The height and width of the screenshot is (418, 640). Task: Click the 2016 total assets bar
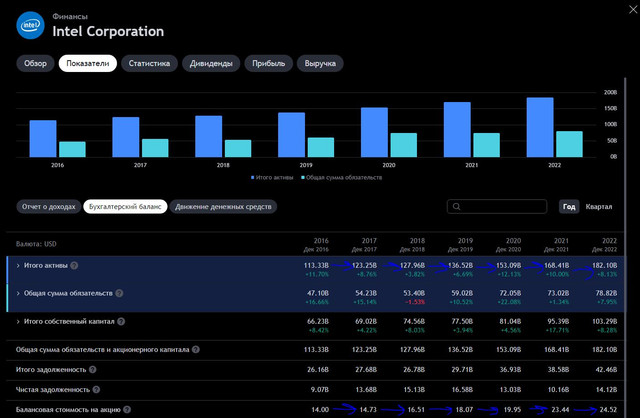click(x=43, y=139)
